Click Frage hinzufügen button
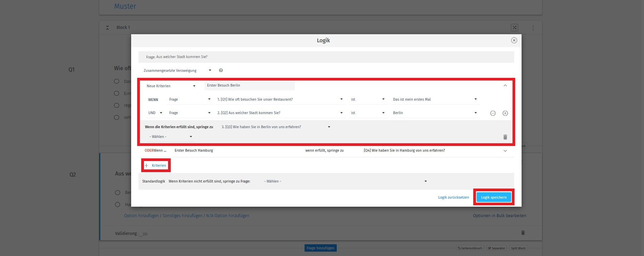Screen dimensions: 644x256 pyautogui.click(x=320, y=248)
